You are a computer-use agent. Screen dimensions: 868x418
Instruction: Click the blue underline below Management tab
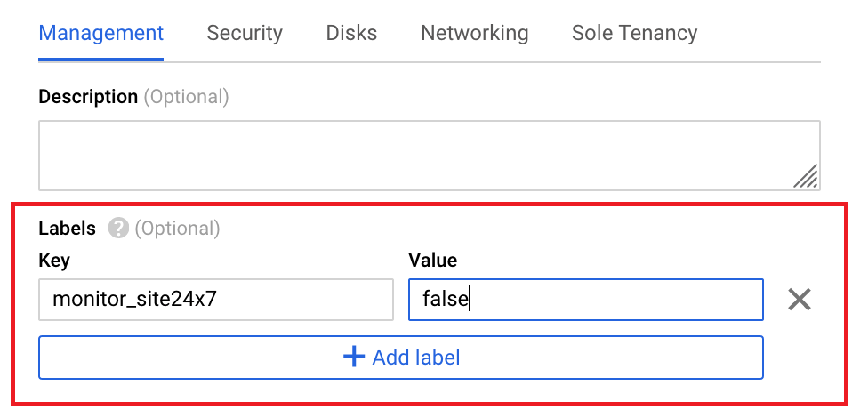coord(101,60)
